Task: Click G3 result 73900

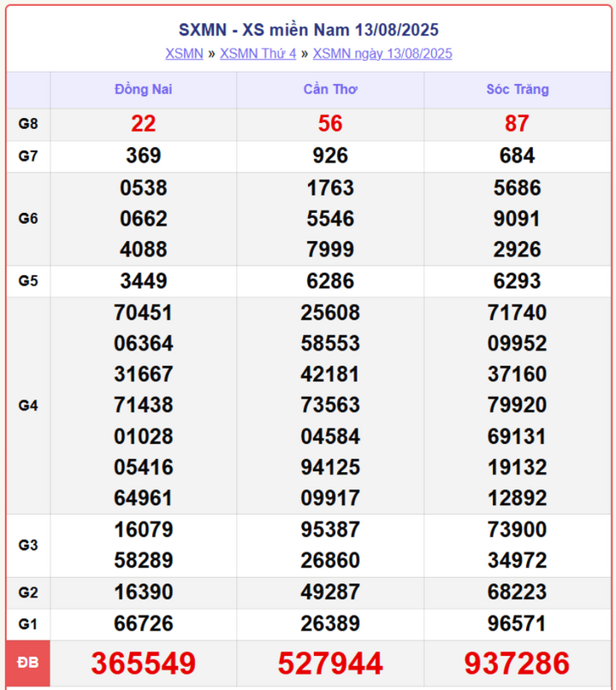Action: pyautogui.click(x=517, y=530)
